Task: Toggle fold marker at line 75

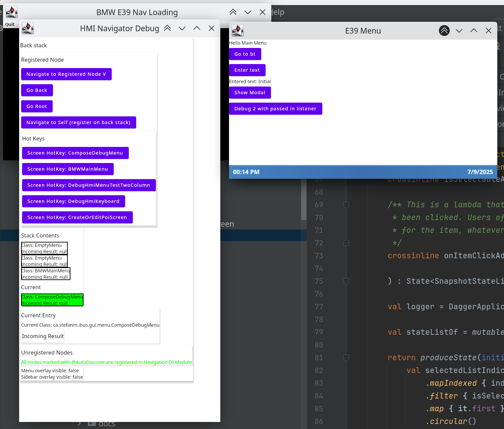Action: coord(346,281)
